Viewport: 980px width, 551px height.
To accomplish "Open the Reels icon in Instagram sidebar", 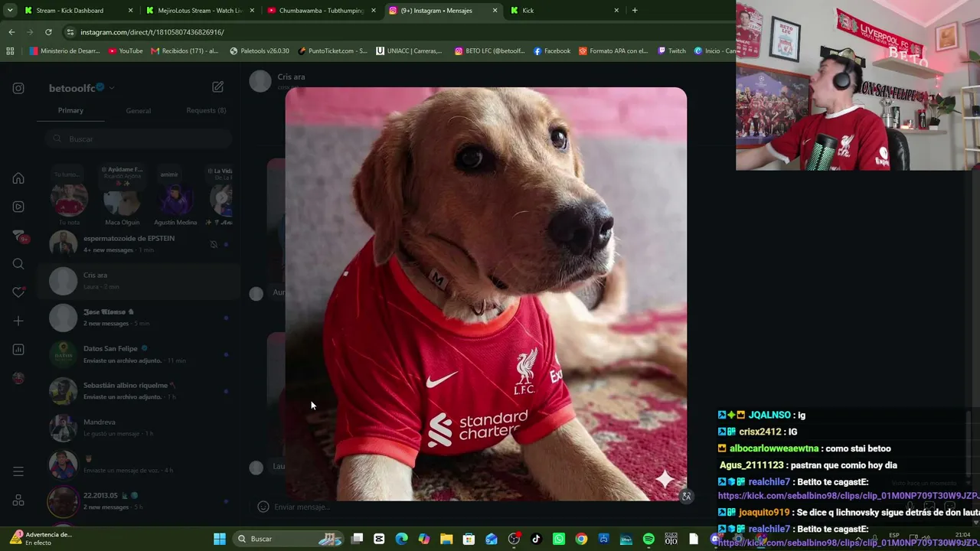I will [18, 207].
